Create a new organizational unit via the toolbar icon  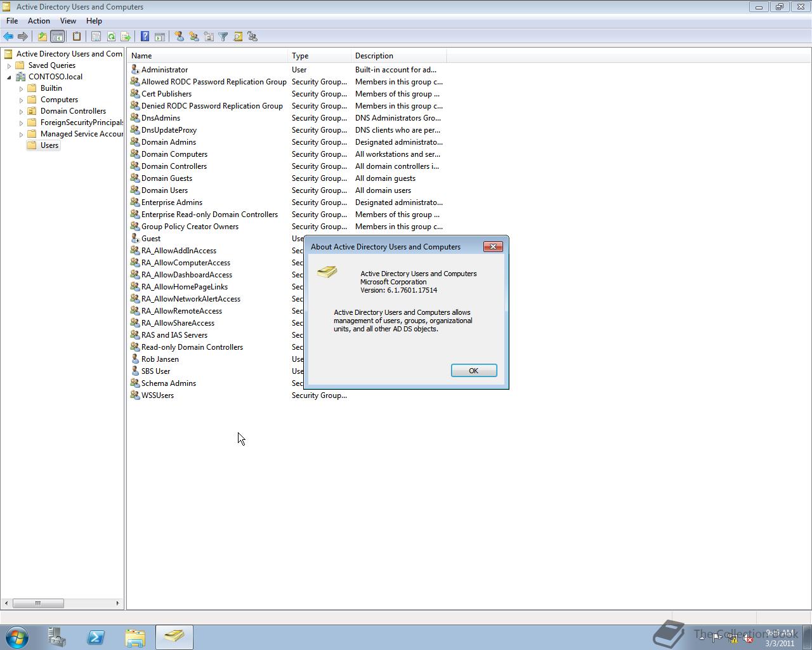pyautogui.click(x=209, y=37)
